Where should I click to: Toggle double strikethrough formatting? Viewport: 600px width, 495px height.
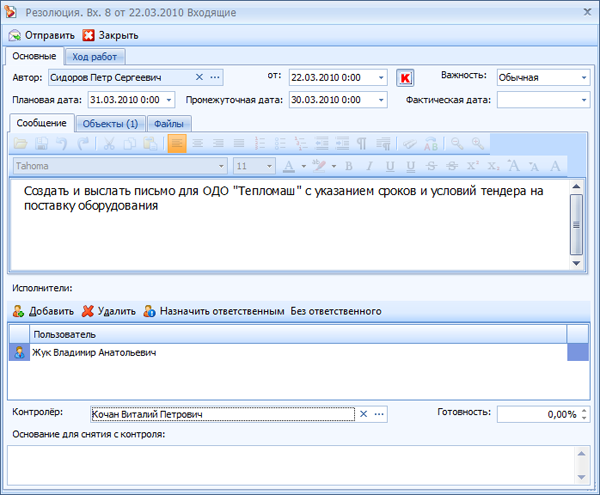coord(452,166)
